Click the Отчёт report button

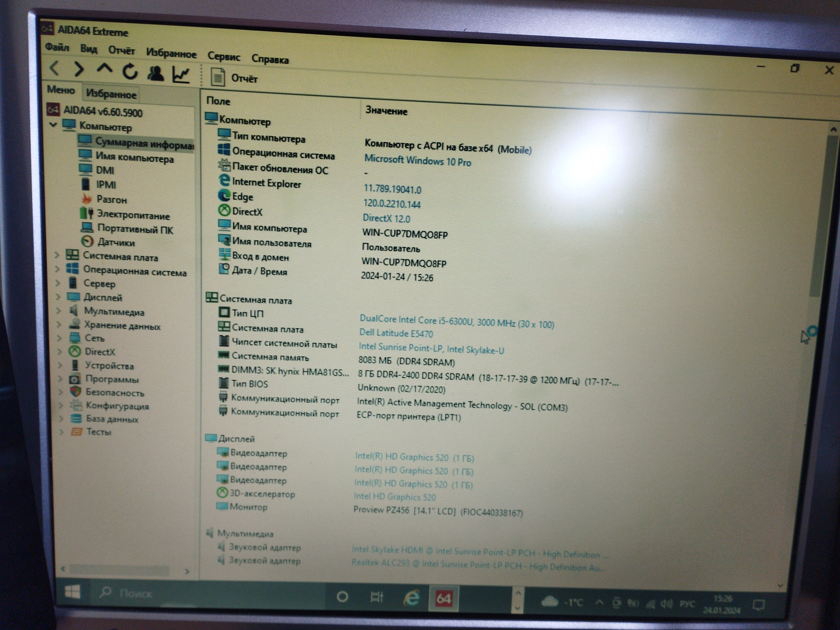click(234, 77)
